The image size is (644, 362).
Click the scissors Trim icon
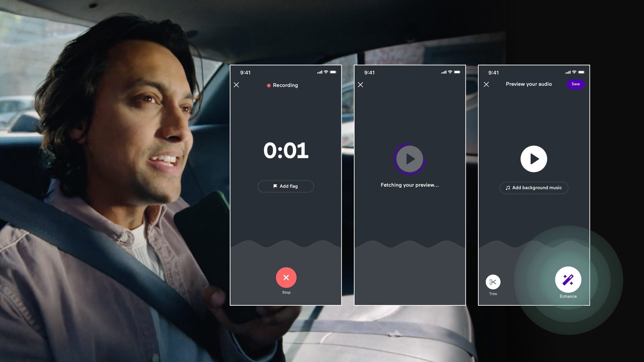[x=493, y=282]
